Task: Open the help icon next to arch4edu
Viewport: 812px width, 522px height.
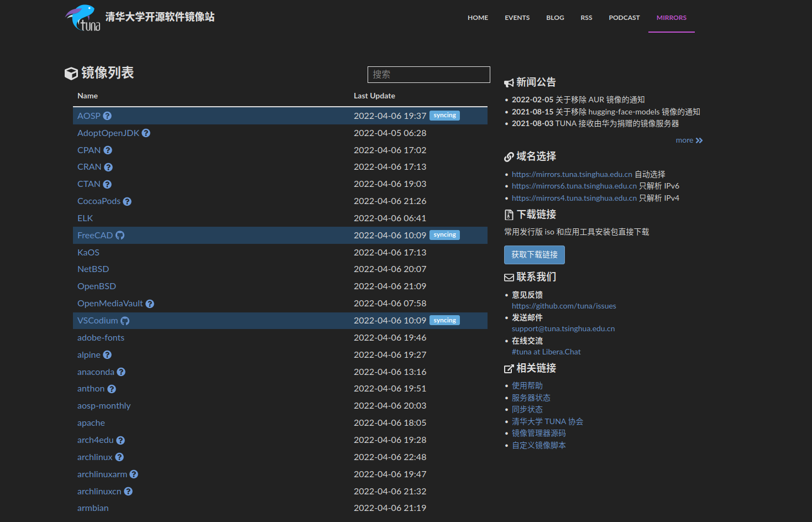Action: coord(121,440)
